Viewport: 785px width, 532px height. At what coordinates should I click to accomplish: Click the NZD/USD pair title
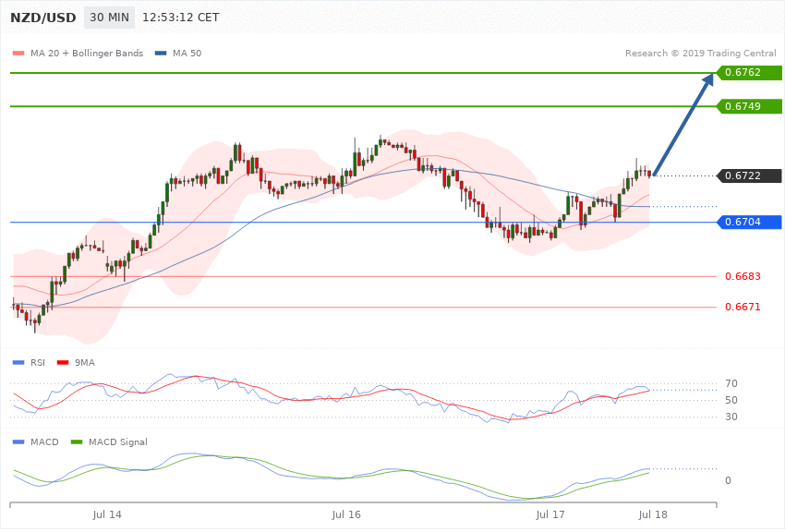tap(43, 18)
